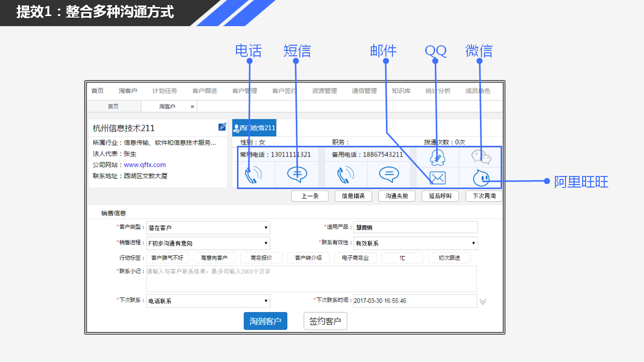Open QQ chat via the penguin icon
The width and height of the screenshot is (644, 362).
coord(437,157)
